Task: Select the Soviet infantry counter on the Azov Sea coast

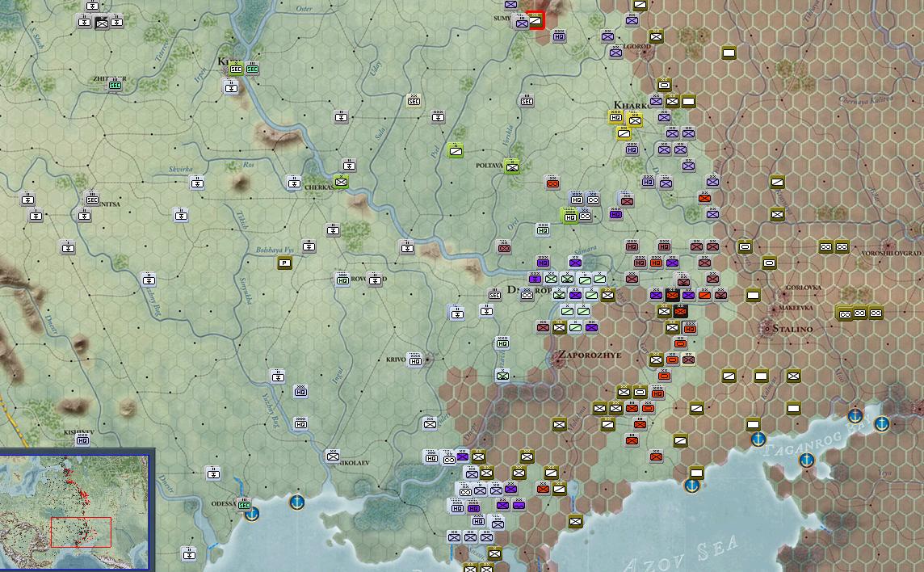Action: pos(576,521)
